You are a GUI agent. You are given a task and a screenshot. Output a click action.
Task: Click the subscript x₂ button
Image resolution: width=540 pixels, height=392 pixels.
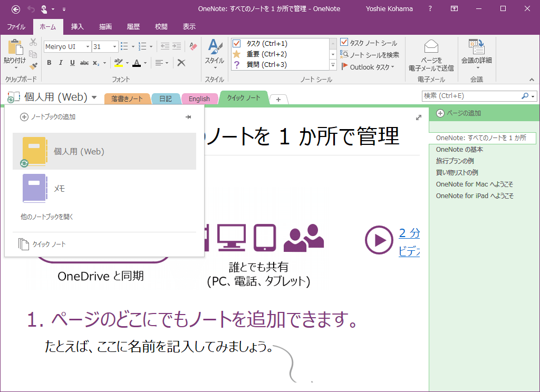[96, 63]
